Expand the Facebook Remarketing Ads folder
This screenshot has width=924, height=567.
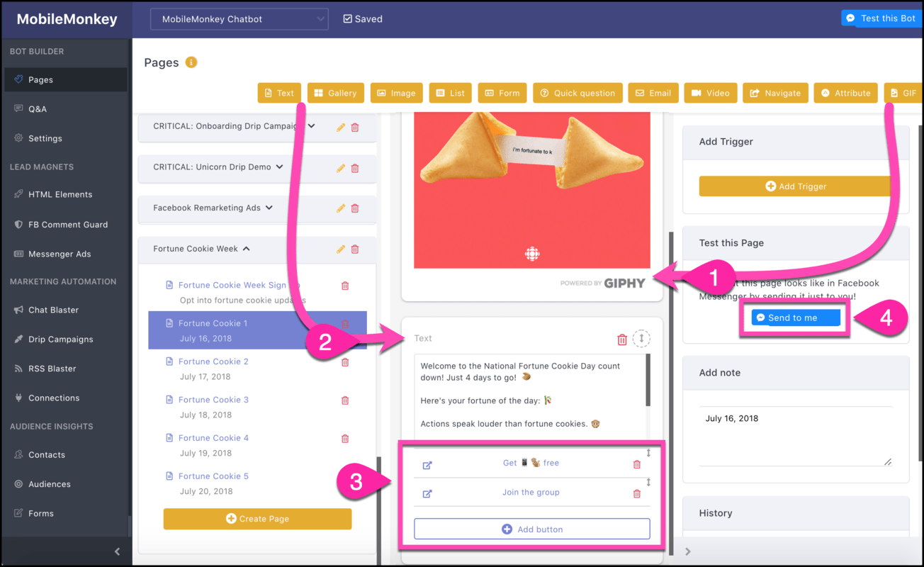269,208
